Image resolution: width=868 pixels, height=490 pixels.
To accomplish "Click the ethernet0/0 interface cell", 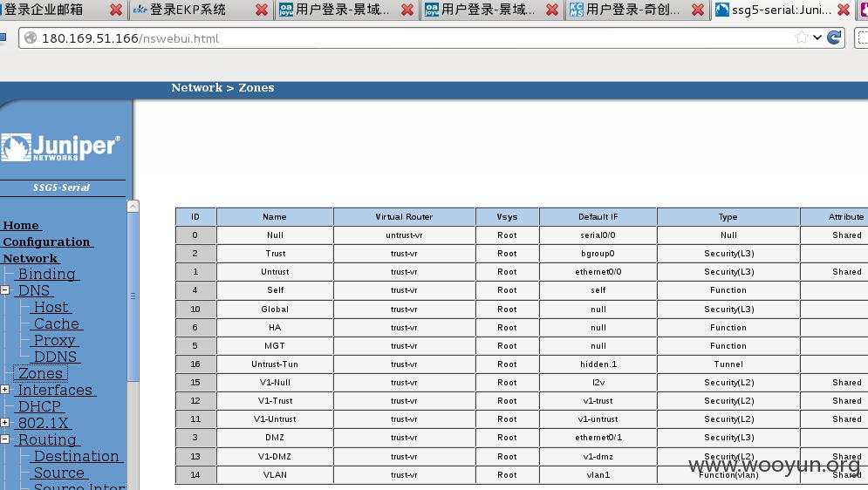I will pos(598,271).
